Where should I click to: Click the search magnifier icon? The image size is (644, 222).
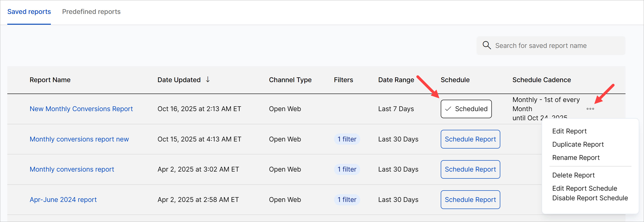click(487, 45)
